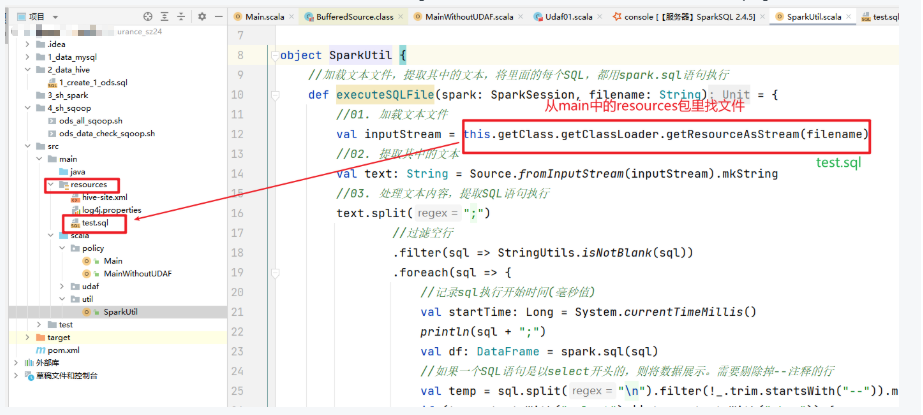Close the SparkUtil.scala tab
923x415 pixels.
point(848,18)
